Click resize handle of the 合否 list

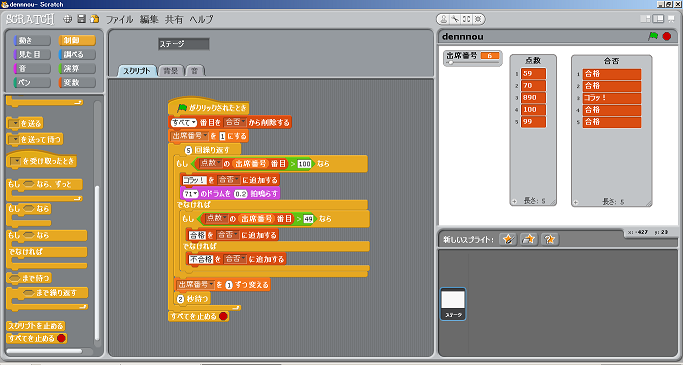coord(648,203)
